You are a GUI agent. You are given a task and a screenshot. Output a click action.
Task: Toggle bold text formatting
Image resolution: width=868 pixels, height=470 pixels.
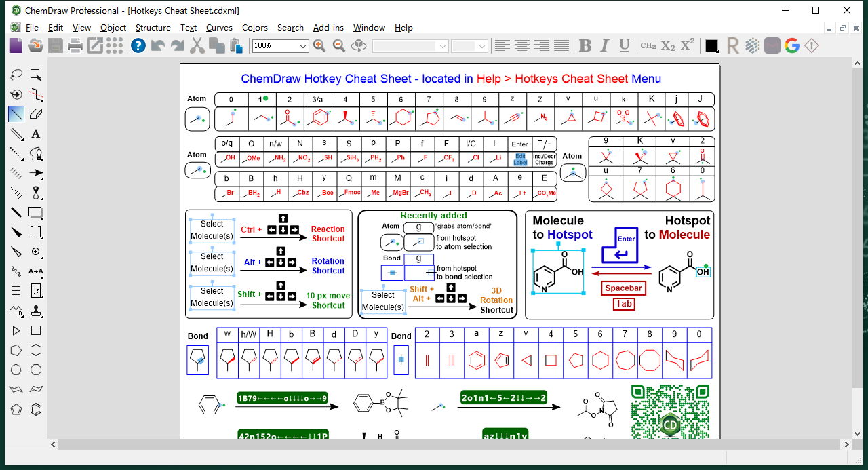pos(585,45)
